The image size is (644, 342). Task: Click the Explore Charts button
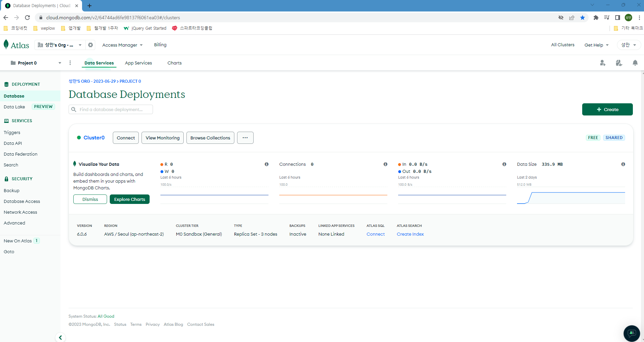pyautogui.click(x=130, y=199)
